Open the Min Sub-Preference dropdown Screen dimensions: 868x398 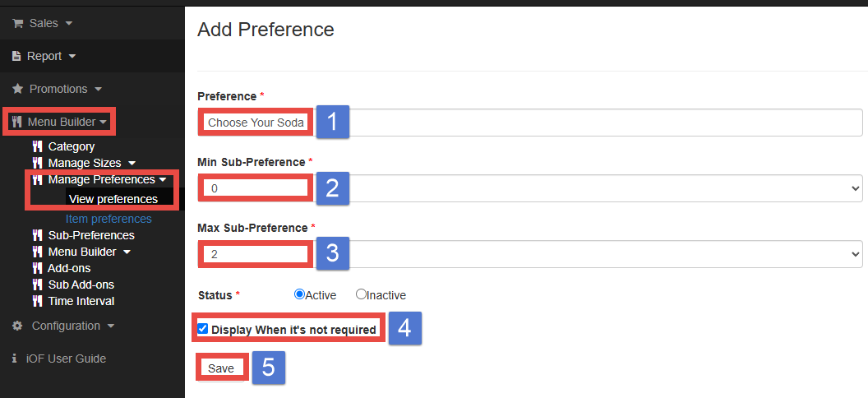pos(529,188)
